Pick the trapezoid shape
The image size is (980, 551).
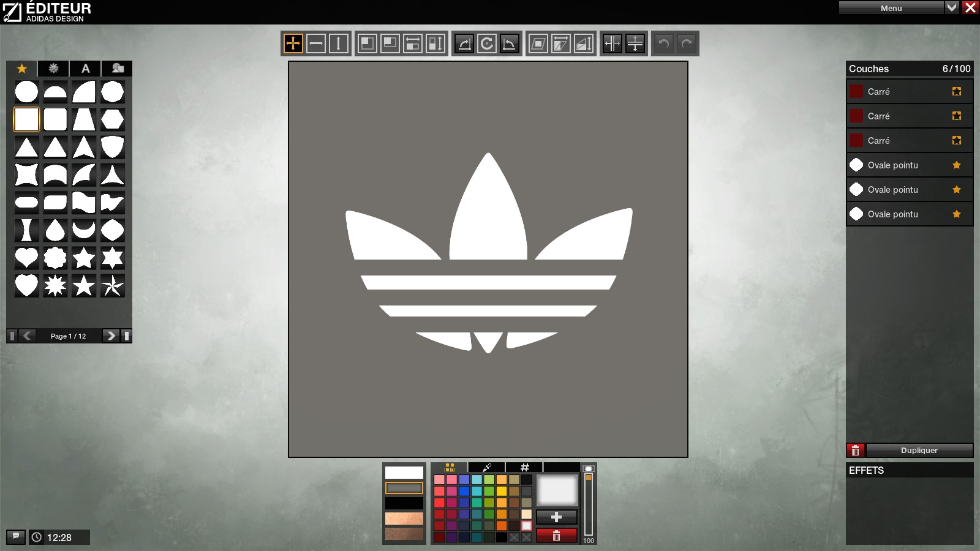point(84,119)
